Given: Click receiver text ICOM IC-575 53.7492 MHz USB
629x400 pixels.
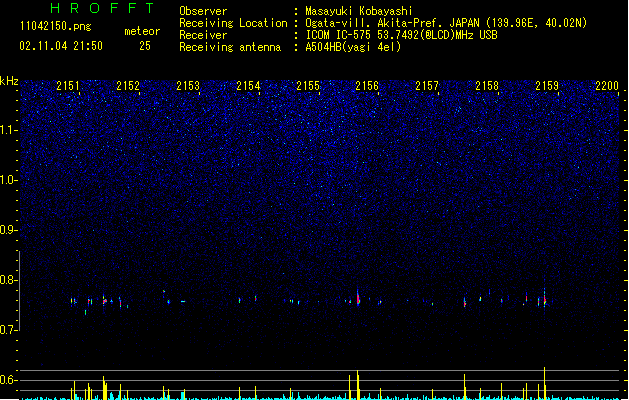Looking at the screenshot, I should click(x=401, y=35).
